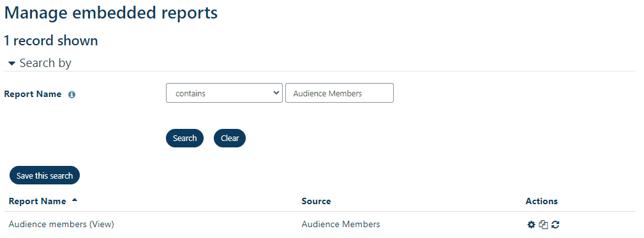Click the 'Report Name' filter label
This screenshot has width=644, height=238.
[x=33, y=94]
